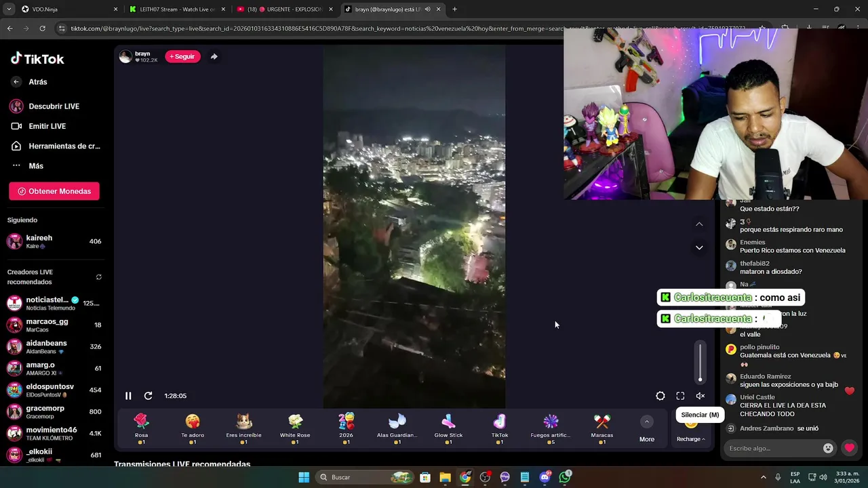
Task: Click the browser address bar
Action: click(407, 28)
